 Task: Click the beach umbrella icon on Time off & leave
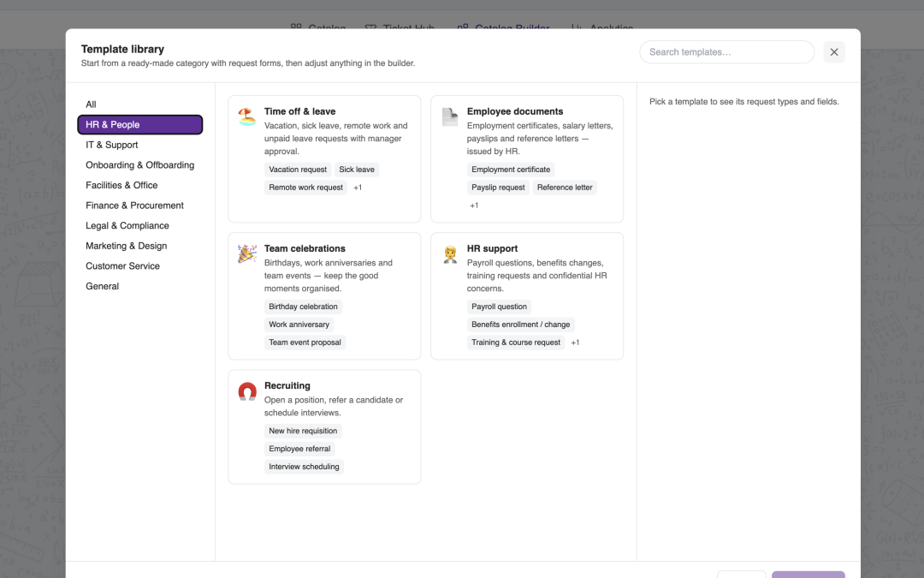(247, 116)
